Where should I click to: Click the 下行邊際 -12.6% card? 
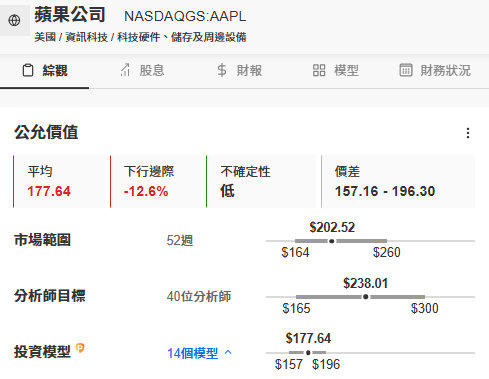pos(155,181)
